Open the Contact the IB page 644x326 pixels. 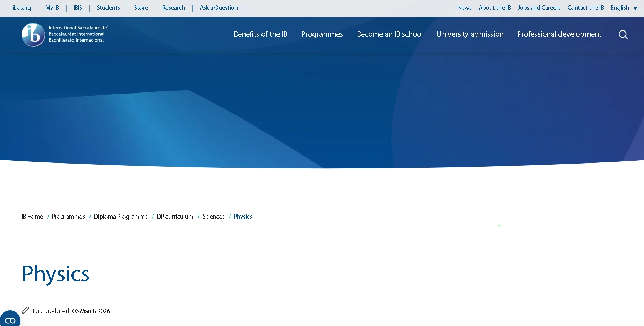[x=585, y=8]
